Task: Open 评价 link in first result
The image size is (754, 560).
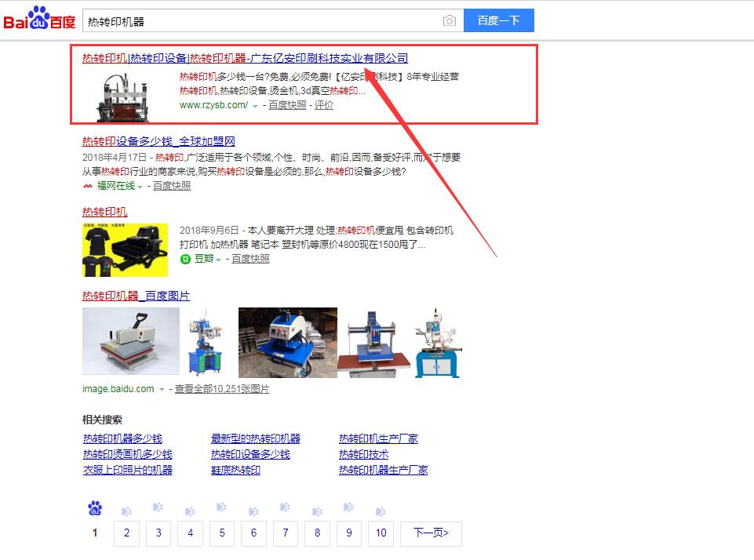Action: point(324,105)
